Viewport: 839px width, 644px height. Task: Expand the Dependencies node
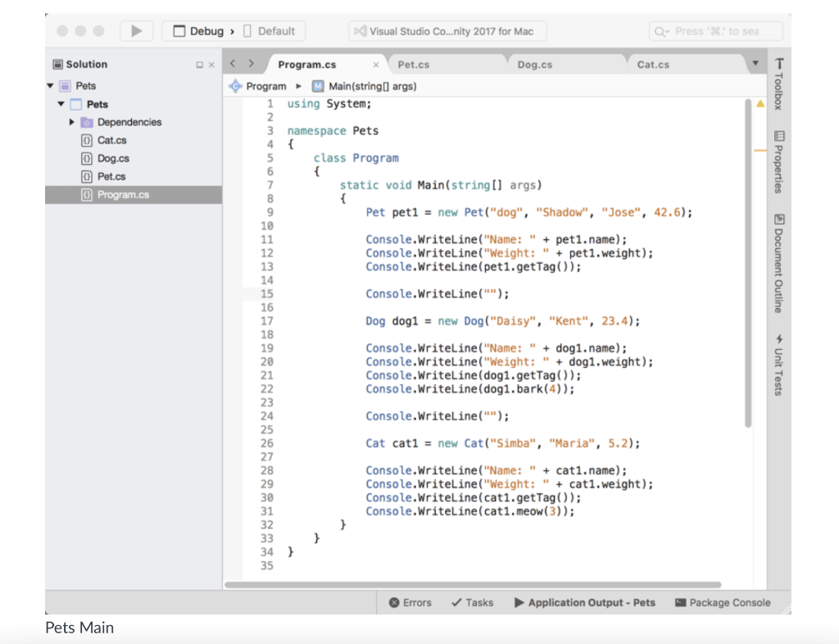(x=72, y=121)
